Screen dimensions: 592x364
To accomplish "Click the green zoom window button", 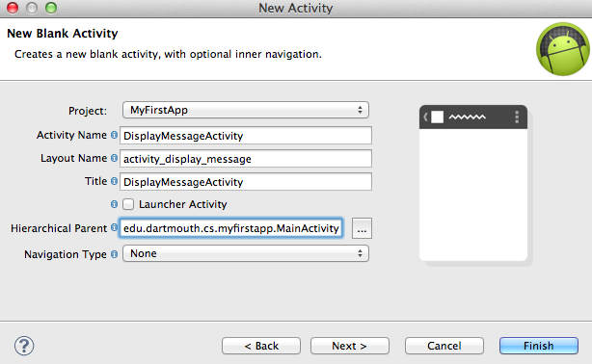I will (51, 8).
